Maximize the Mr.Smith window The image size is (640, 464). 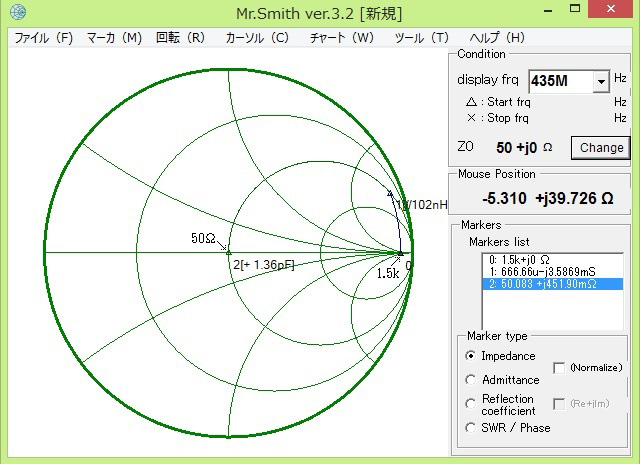point(575,9)
